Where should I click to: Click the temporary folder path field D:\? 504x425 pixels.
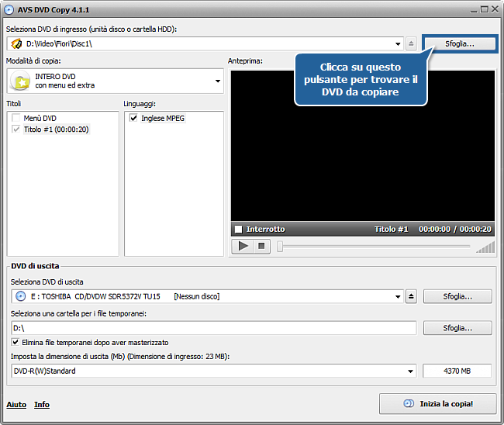214,328
